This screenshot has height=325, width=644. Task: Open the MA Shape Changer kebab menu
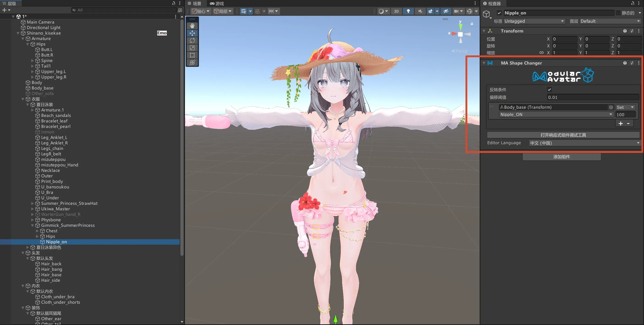(x=639, y=63)
